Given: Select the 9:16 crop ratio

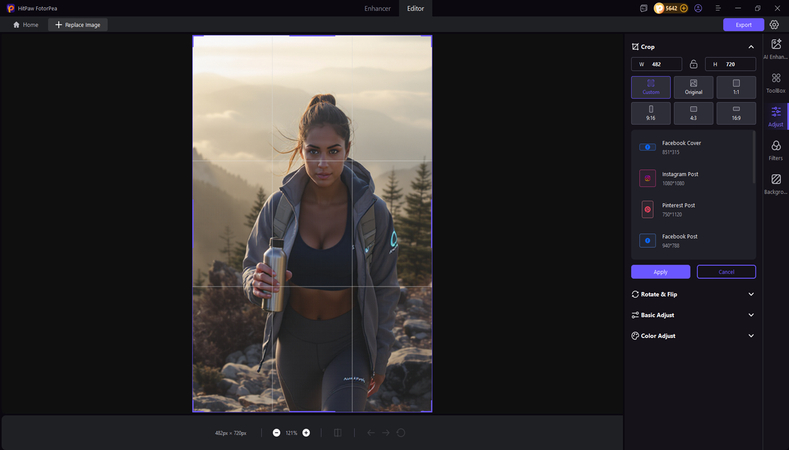Looking at the screenshot, I should point(651,113).
